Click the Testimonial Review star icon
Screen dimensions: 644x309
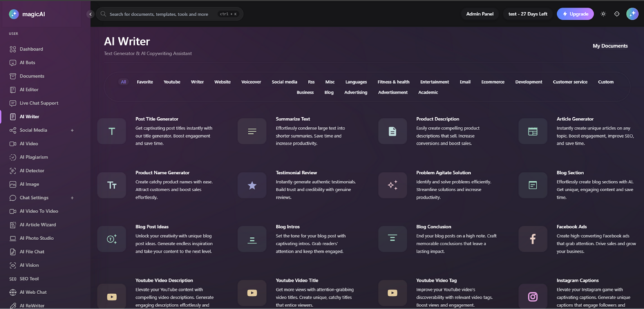(252, 185)
